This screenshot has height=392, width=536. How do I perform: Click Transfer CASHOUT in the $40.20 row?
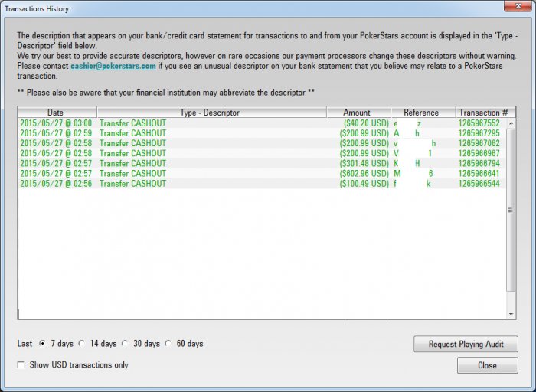[x=133, y=123]
